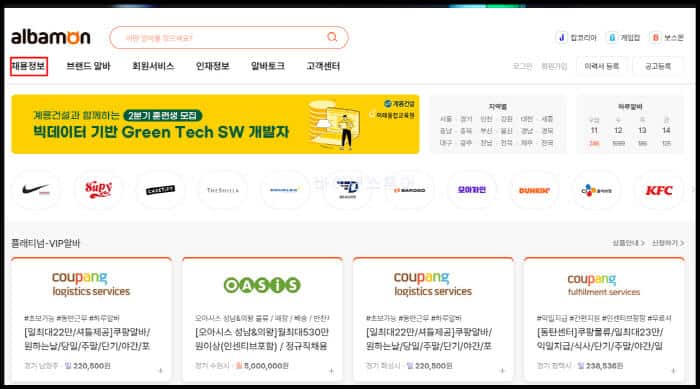700x389 pixels.
Task: Click the 상품안내 link
Action: click(628, 243)
